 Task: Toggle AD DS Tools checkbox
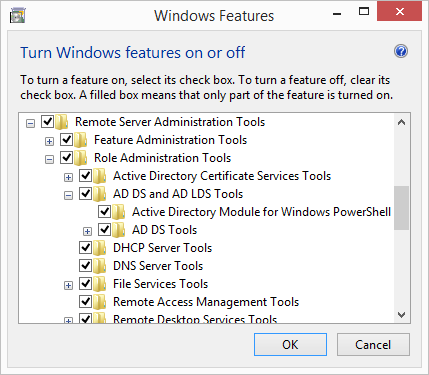click(104, 229)
